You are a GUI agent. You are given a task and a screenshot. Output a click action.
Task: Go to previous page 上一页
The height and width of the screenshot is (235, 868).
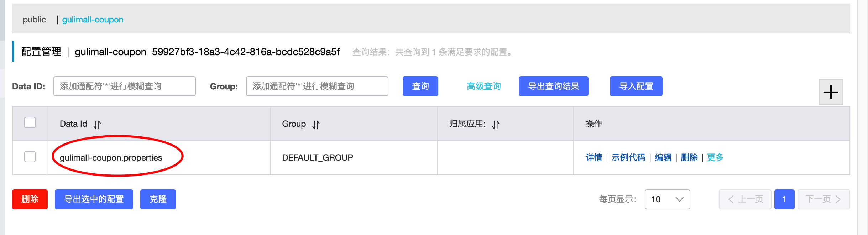point(745,199)
